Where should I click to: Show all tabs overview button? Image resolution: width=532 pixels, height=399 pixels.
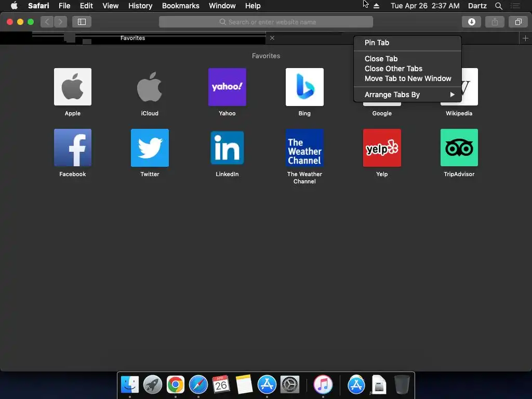pyautogui.click(x=518, y=22)
